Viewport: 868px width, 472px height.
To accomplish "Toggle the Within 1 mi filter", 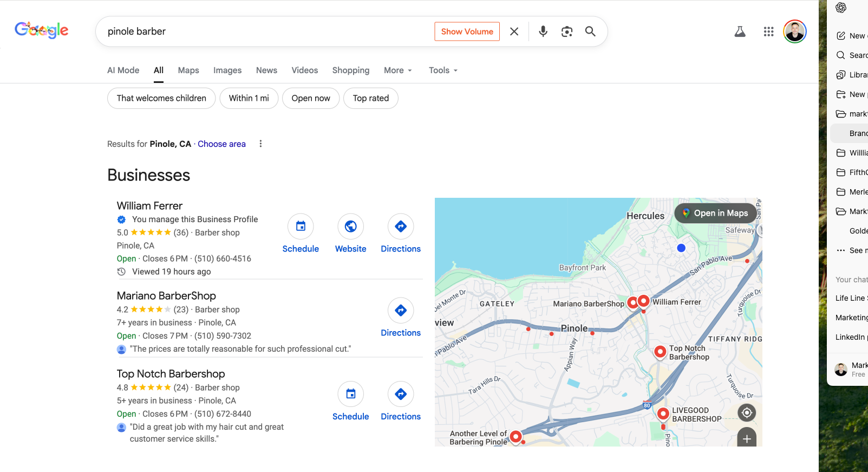I will 249,98.
